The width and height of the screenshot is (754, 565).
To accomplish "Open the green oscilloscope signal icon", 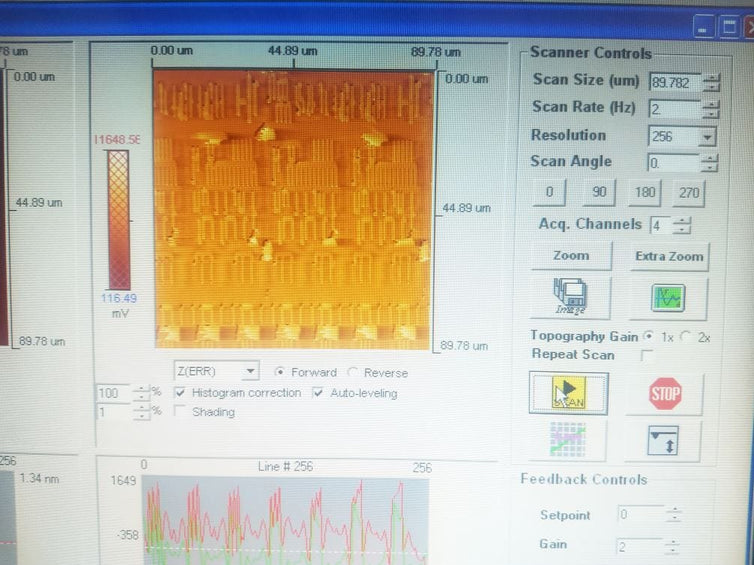I will pos(668,298).
